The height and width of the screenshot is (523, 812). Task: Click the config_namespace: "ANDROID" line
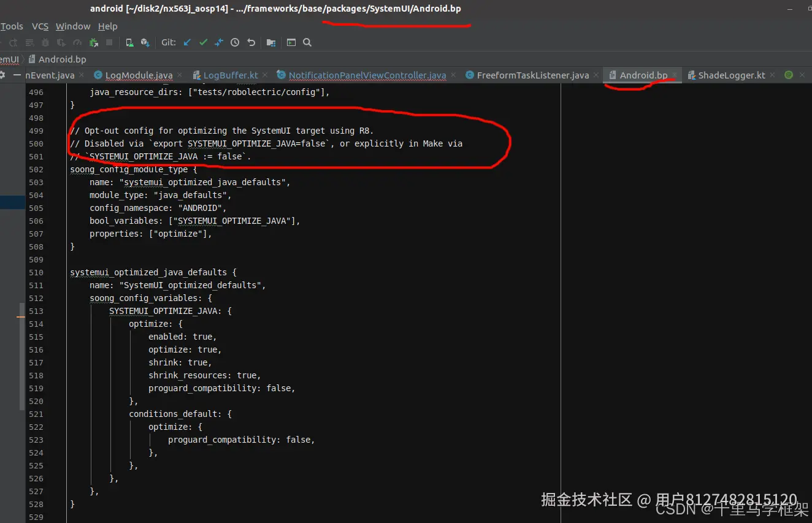(x=158, y=208)
